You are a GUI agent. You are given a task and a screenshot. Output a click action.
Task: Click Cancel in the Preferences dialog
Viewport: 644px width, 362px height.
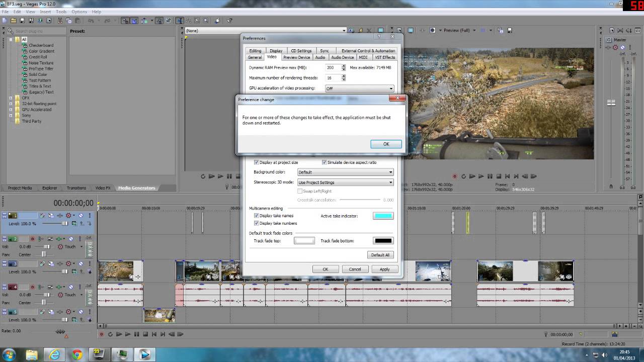coord(355,269)
